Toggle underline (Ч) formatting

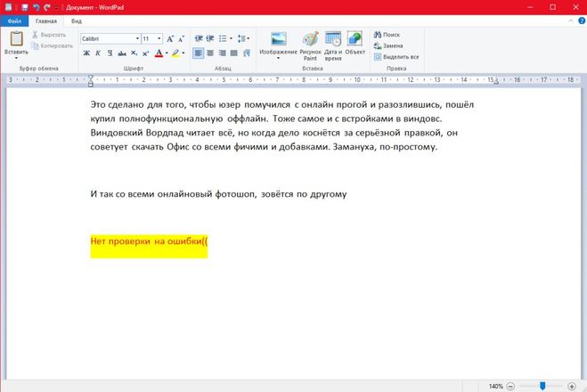click(x=110, y=53)
